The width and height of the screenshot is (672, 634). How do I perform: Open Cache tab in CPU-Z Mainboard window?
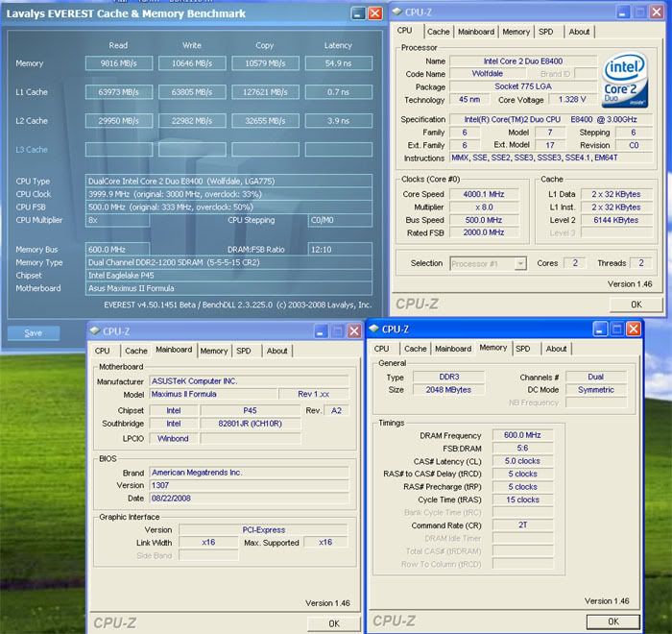(x=136, y=351)
